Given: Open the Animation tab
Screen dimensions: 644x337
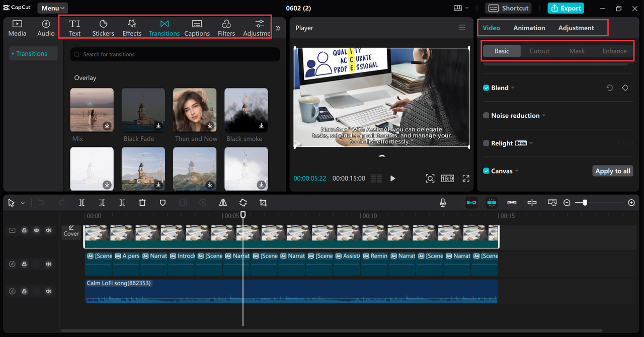Looking at the screenshot, I should 529,28.
